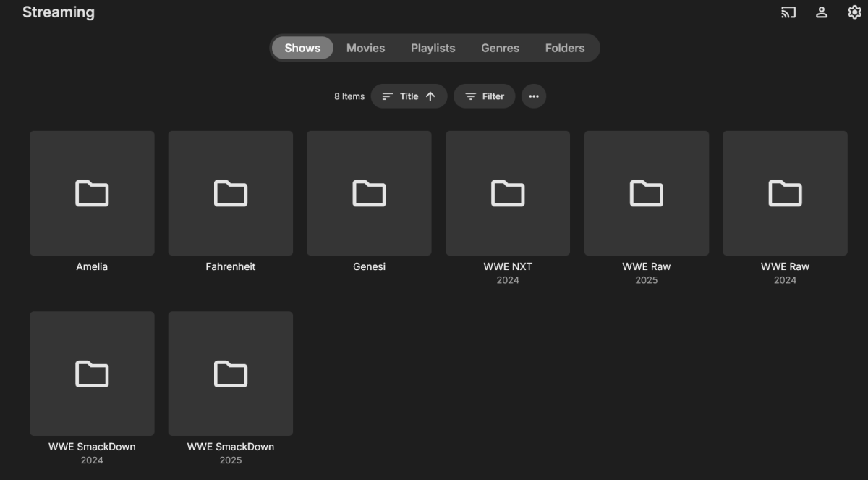Toggle the ascending sort arrow to descending
This screenshot has width=868, height=480.
430,96
